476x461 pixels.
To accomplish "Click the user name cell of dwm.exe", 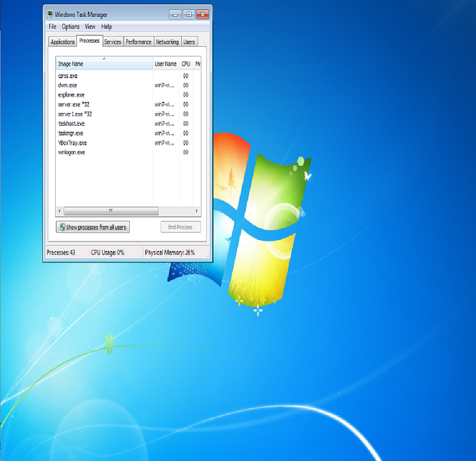I will 165,85.
